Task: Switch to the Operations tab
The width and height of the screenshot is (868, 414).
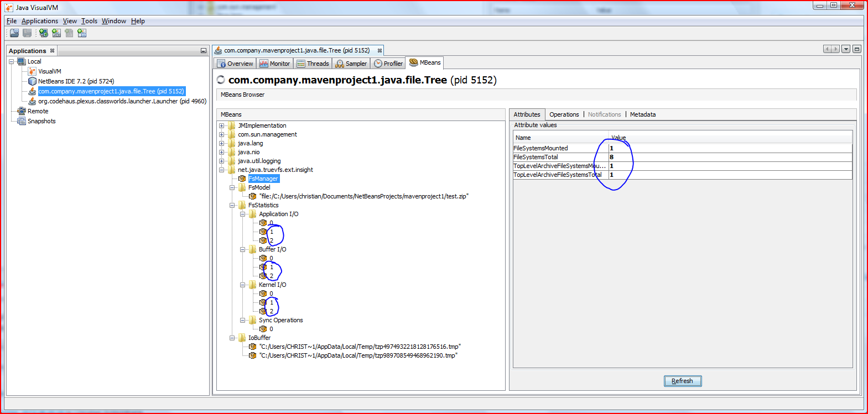Action: pyautogui.click(x=564, y=114)
